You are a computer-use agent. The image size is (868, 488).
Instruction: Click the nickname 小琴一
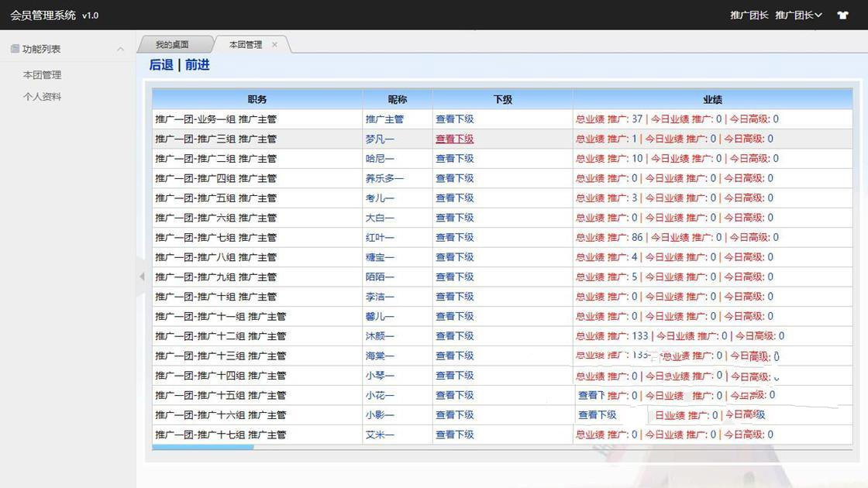[x=380, y=375]
